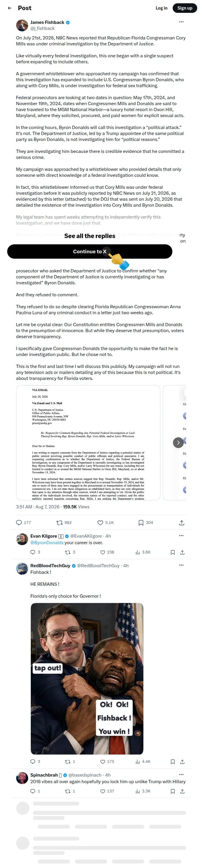Open the Fishback tap out meme image

(x=87, y=679)
